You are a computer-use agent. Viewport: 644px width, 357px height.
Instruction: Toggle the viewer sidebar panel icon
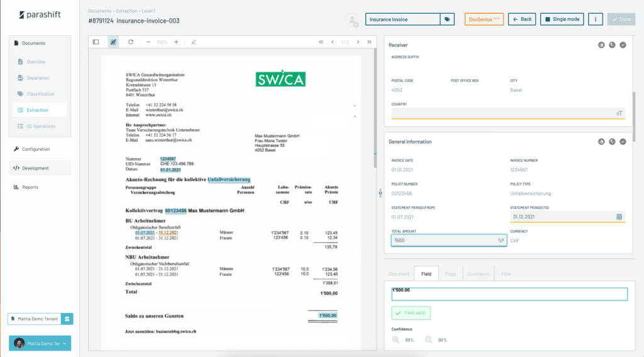tap(96, 42)
